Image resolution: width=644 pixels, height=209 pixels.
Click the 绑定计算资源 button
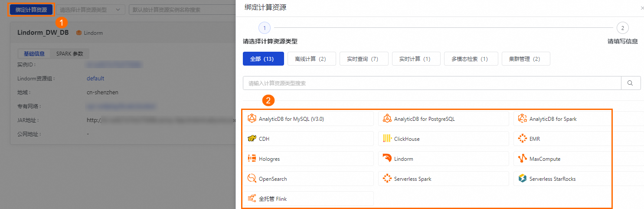click(31, 10)
